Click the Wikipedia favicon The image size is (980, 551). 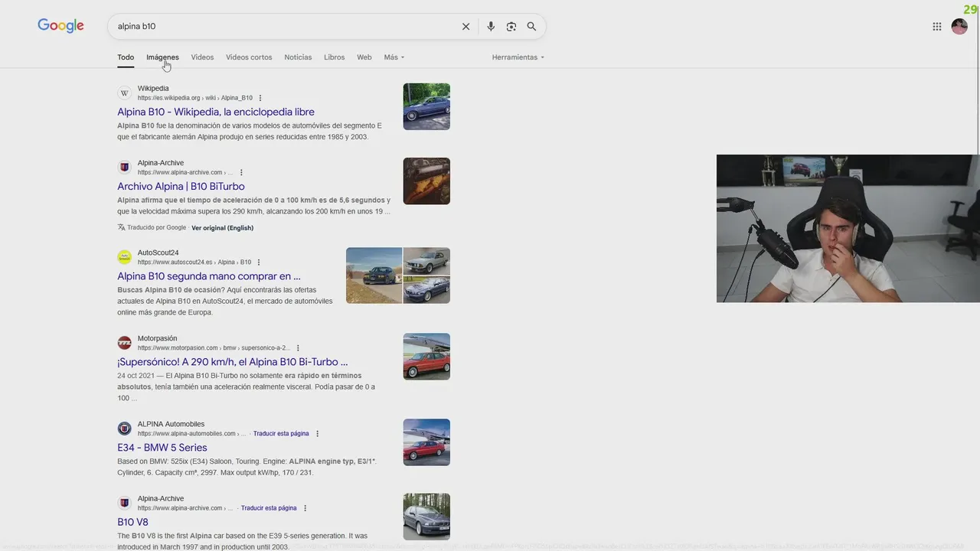124,93
